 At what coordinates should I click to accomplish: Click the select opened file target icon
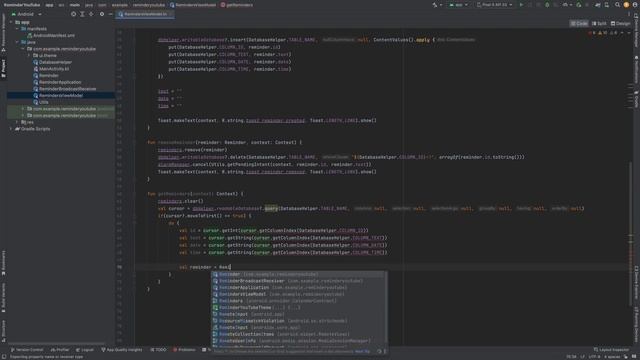pyautogui.click(x=73, y=14)
